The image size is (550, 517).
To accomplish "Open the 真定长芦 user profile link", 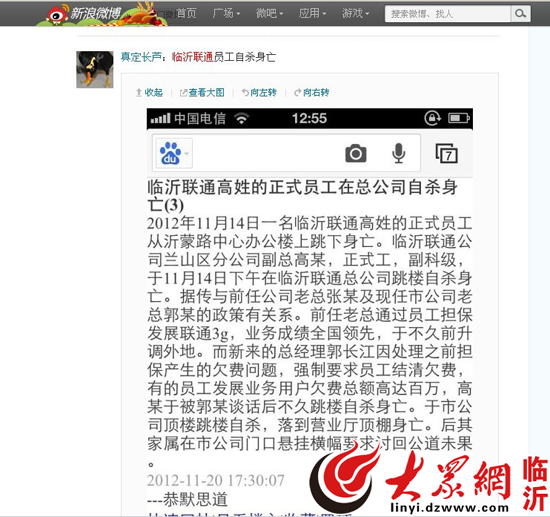I will pyautogui.click(x=141, y=57).
